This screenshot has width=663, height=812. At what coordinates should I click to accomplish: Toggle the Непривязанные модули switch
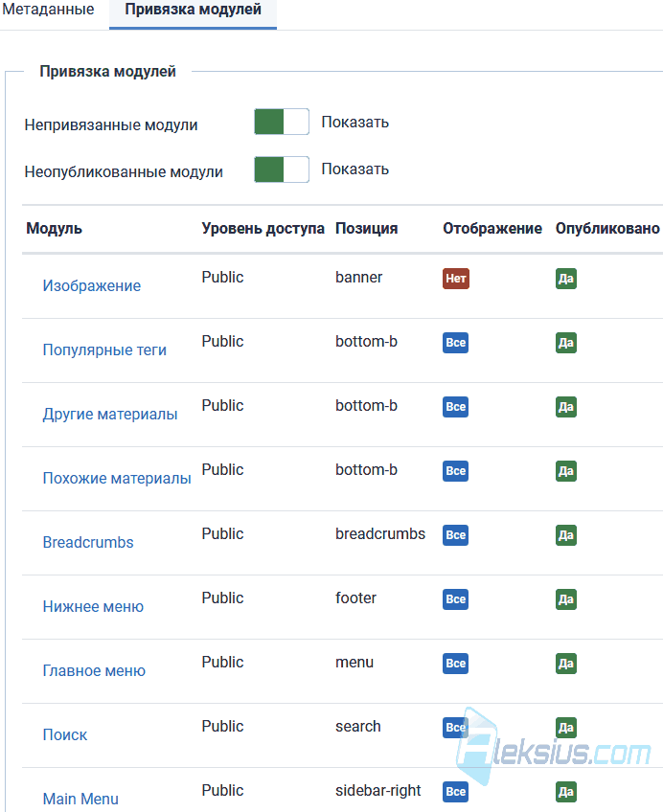pos(282,122)
